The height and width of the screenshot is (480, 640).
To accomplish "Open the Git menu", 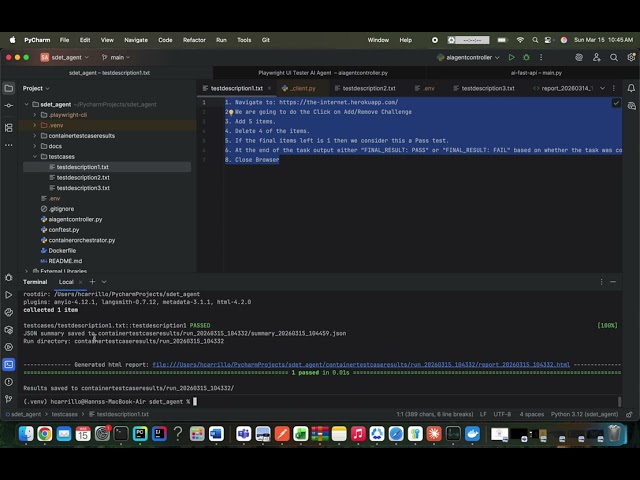I will (266, 40).
